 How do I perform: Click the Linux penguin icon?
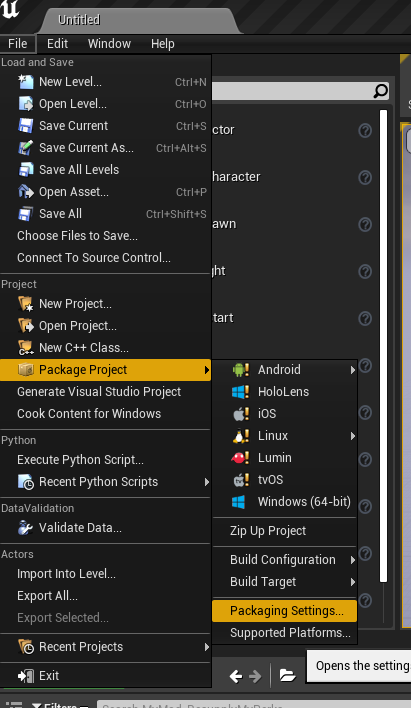[240, 436]
